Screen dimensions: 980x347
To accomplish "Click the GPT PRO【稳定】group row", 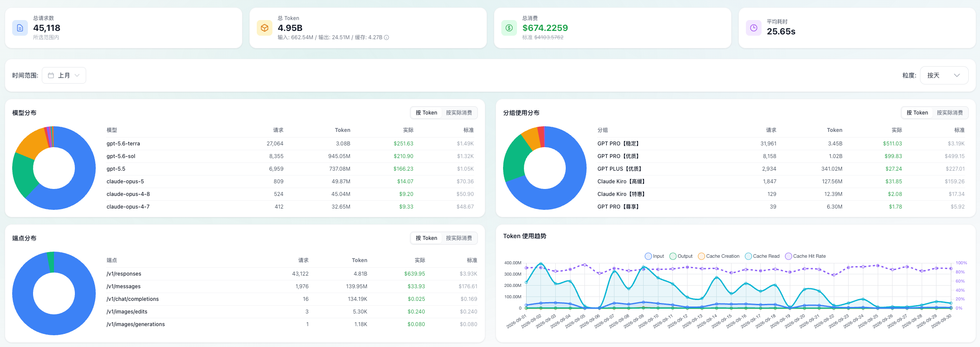I will pos(781,144).
